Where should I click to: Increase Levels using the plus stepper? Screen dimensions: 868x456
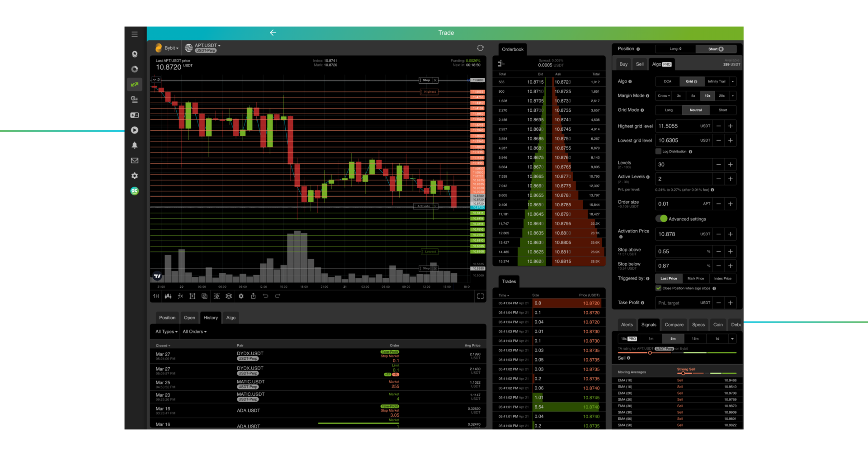[x=730, y=164]
